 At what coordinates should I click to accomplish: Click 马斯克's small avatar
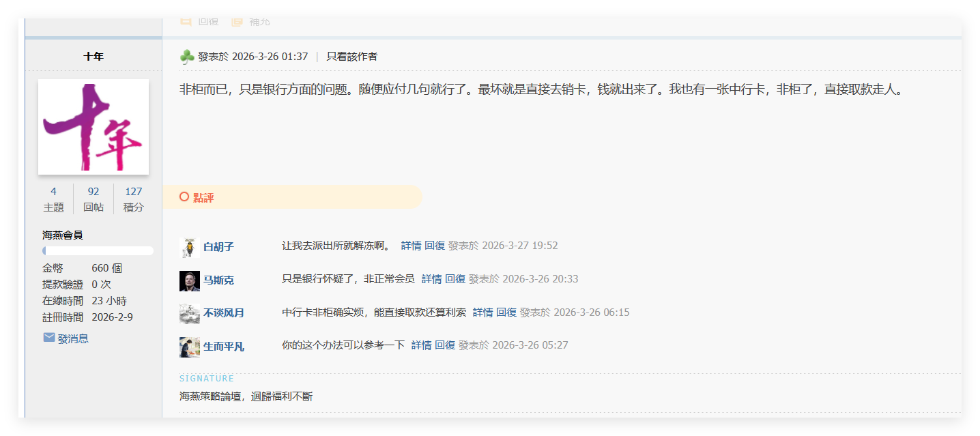[x=189, y=280]
